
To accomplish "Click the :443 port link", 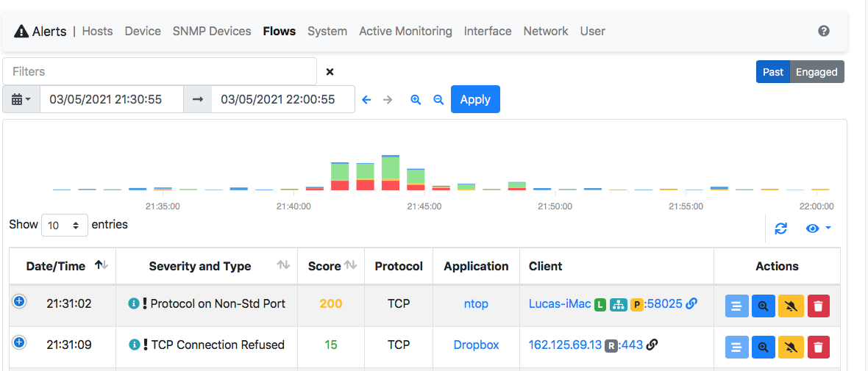I will click(x=630, y=345).
